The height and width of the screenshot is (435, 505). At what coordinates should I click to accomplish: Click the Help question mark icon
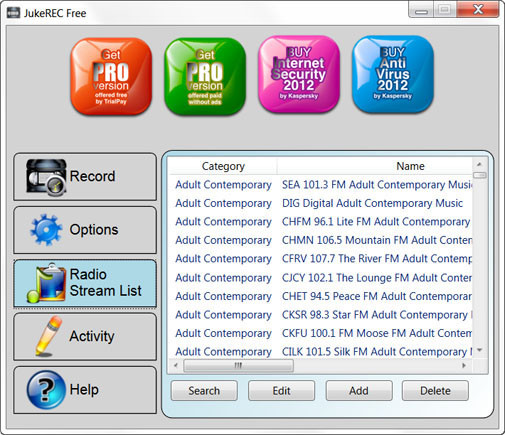click(x=46, y=390)
